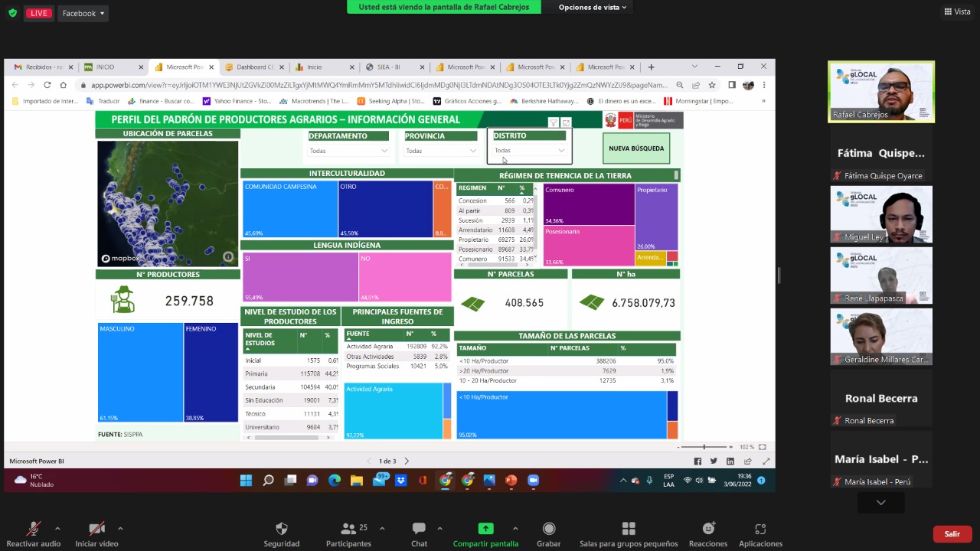Image resolution: width=980 pixels, height=551 pixels.
Task: Adjust the Power BI zoom slider
Action: point(704,447)
